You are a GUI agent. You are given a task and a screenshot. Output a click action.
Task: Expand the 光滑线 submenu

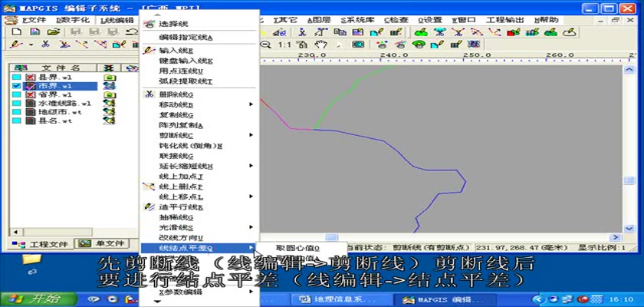(x=199, y=227)
